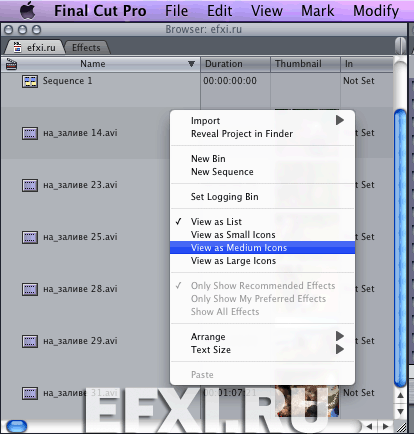Open the Apple menu

point(27,10)
